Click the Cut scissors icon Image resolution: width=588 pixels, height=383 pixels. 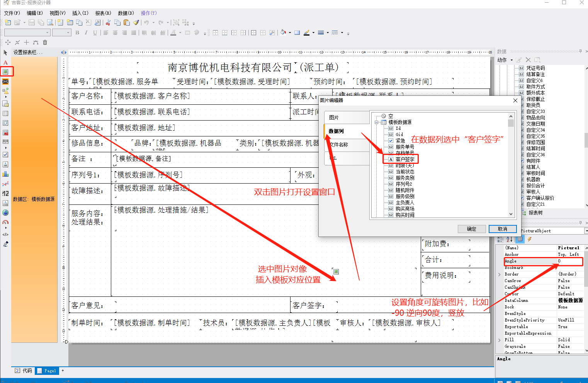[x=108, y=23]
